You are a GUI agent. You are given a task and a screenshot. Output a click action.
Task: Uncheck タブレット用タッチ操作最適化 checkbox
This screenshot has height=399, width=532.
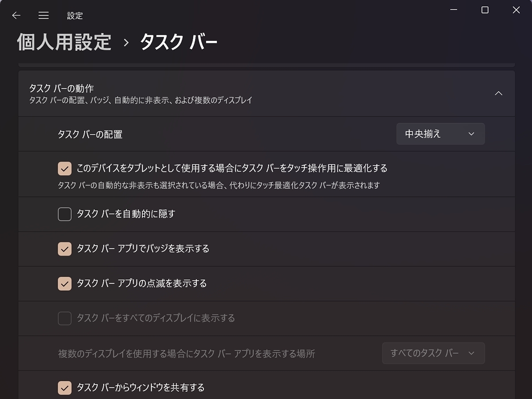(65, 168)
